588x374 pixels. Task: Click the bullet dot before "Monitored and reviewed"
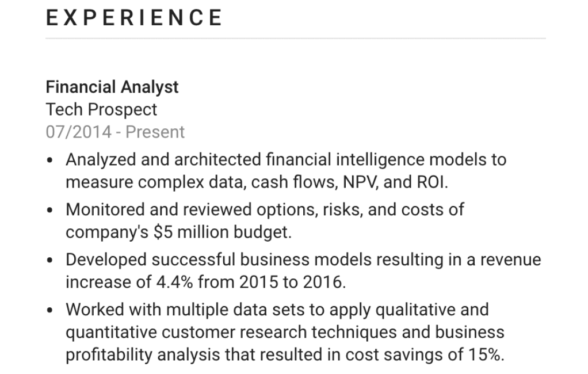pos(51,211)
